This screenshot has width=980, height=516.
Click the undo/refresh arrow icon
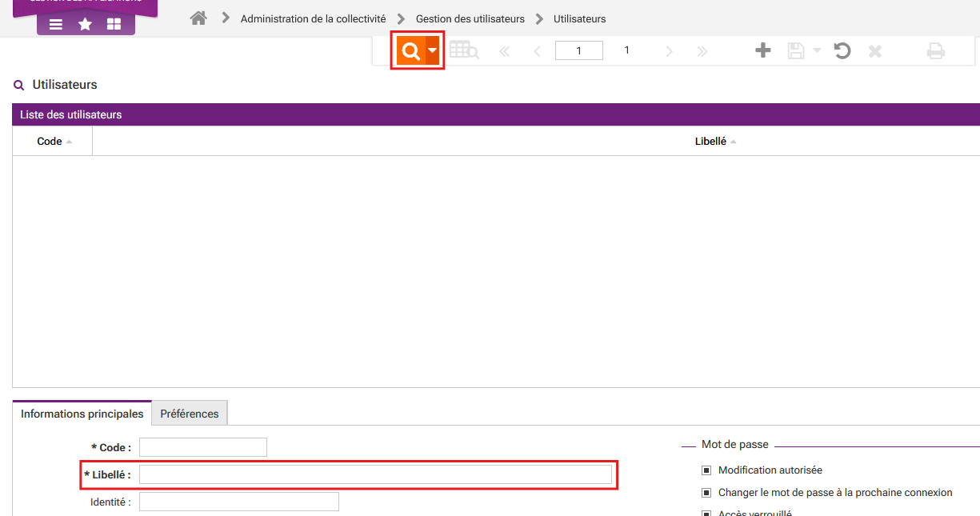[842, 50]
